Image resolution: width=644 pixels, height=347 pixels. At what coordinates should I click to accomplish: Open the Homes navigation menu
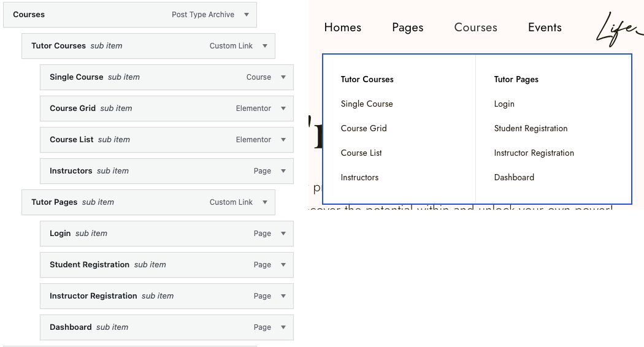click(x=342, y=28)
